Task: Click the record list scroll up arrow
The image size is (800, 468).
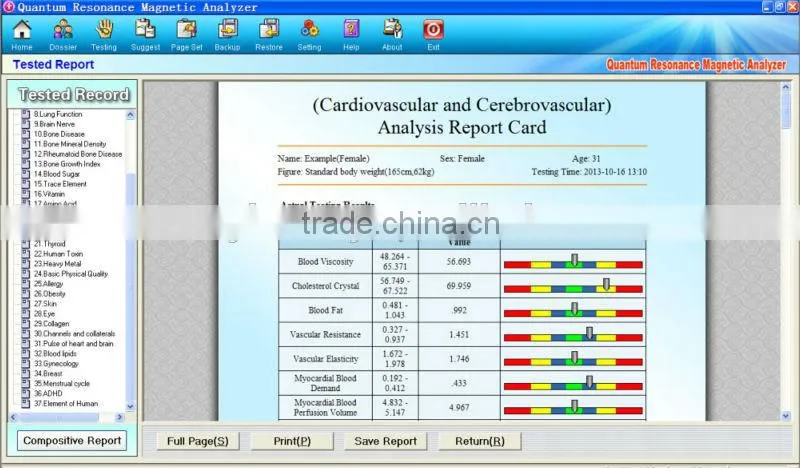Action: click(x=130, y=115)
